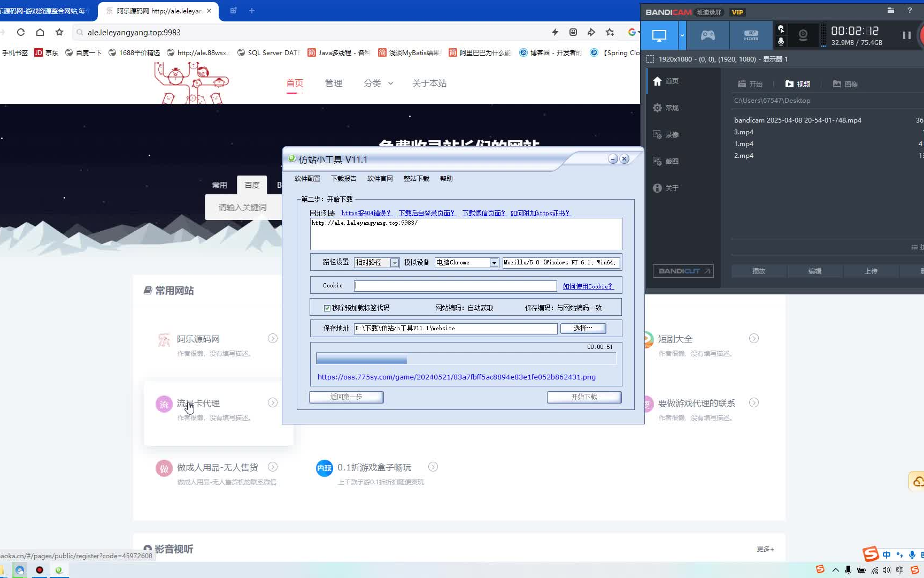Pause the Bandicam recording

(906, 35)
